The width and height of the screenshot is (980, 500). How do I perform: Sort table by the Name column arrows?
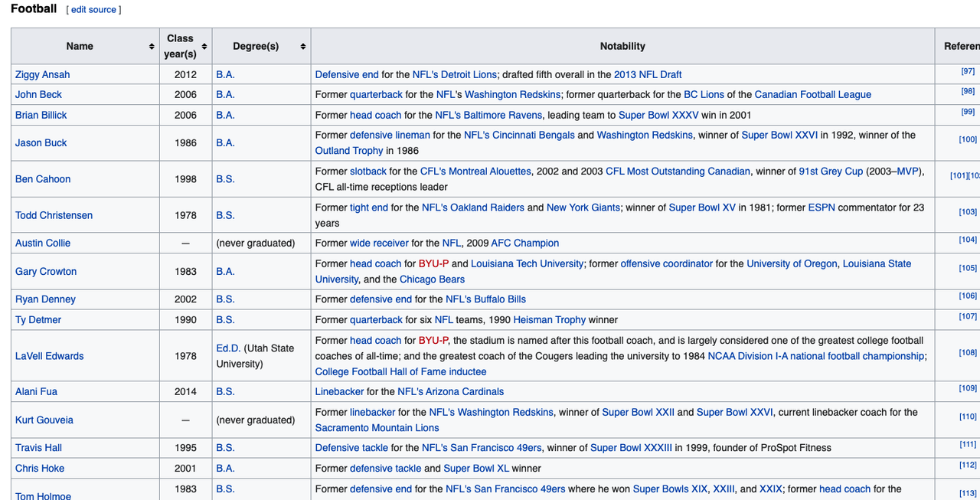coord(152,47)
